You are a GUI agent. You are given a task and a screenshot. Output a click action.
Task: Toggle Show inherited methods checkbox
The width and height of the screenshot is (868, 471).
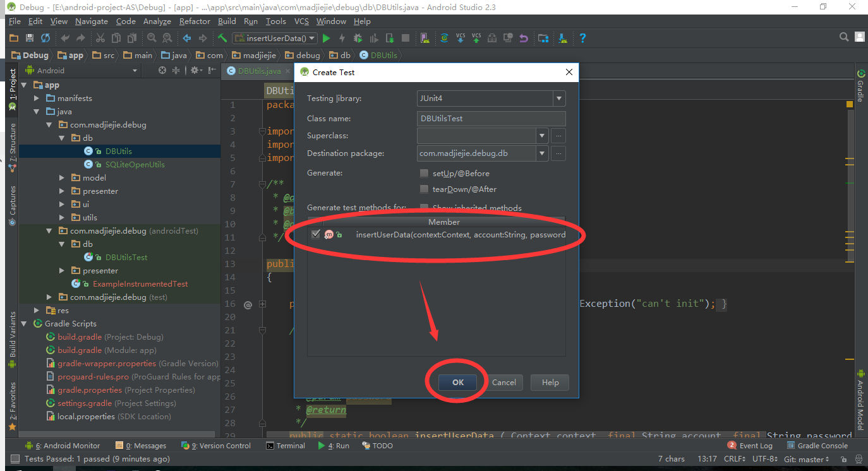(424, 208)
